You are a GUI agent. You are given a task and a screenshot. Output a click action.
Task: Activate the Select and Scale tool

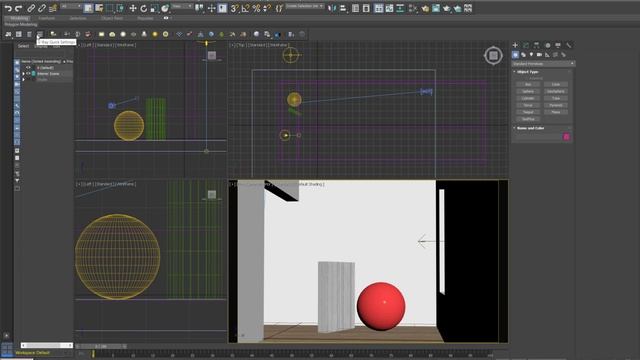coord(154,8)
